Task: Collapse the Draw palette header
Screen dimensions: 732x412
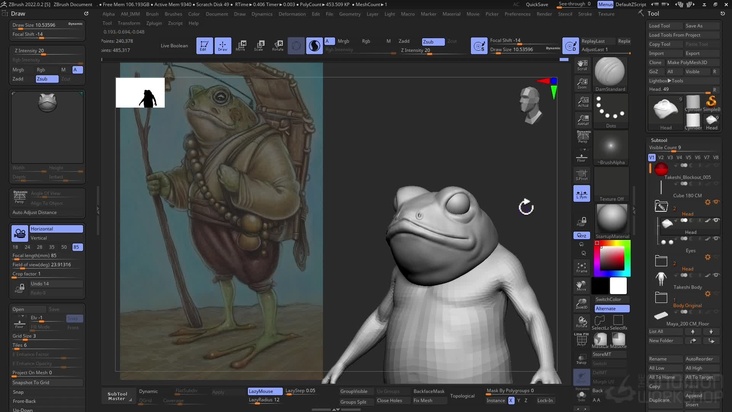Action: [x=18, y=14]
